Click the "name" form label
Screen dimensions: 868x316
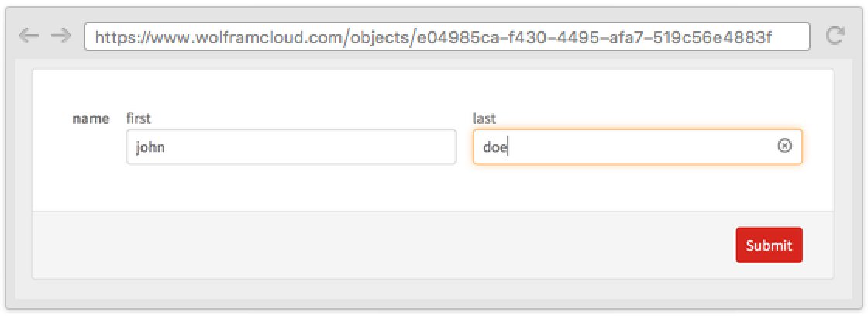click(91, 118)
